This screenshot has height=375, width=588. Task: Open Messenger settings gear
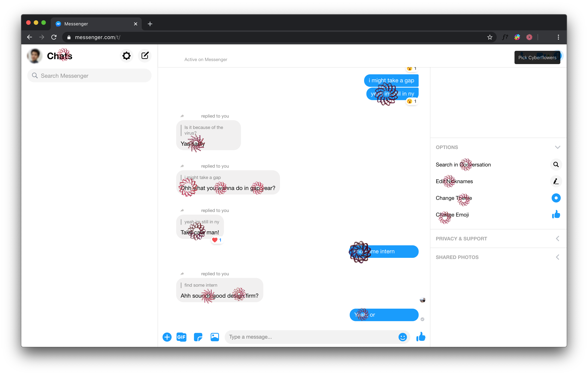[x=126, y=56]
